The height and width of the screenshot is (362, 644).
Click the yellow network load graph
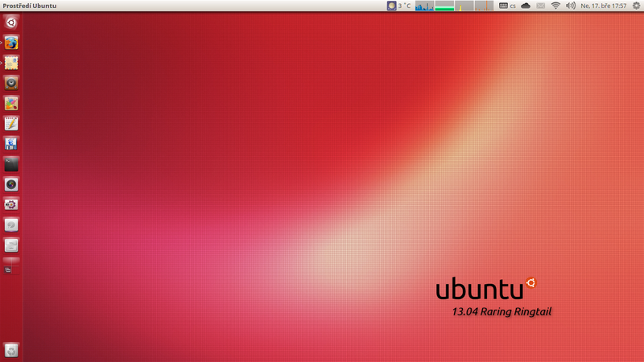coord(464,6)
